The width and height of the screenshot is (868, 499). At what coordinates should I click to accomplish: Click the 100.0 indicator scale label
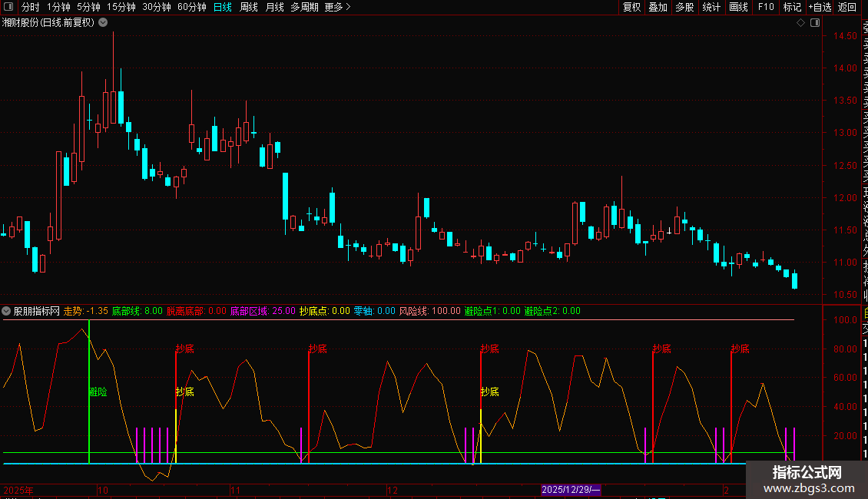pos(845,320)
